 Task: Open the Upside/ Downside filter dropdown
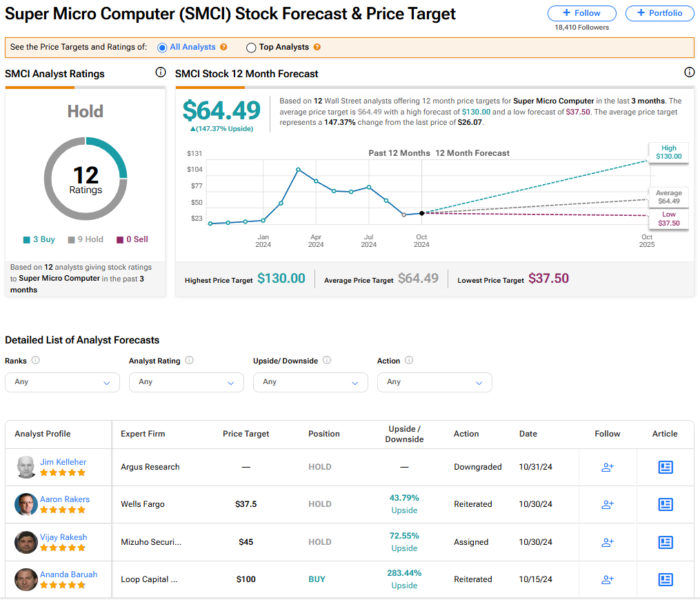tap(310, 382)
